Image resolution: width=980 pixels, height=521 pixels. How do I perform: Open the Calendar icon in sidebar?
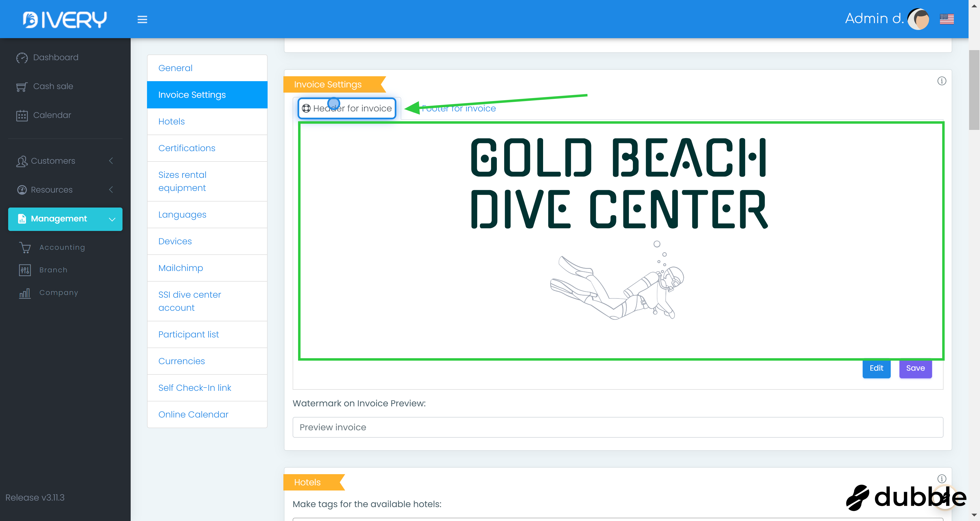[x=22, y=116]
